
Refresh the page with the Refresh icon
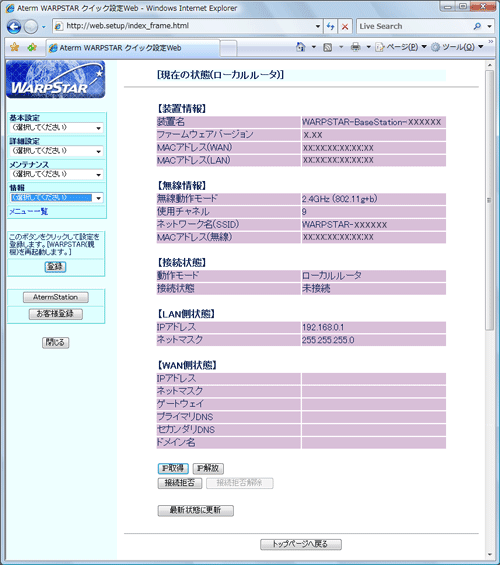[x=330, y=26]
